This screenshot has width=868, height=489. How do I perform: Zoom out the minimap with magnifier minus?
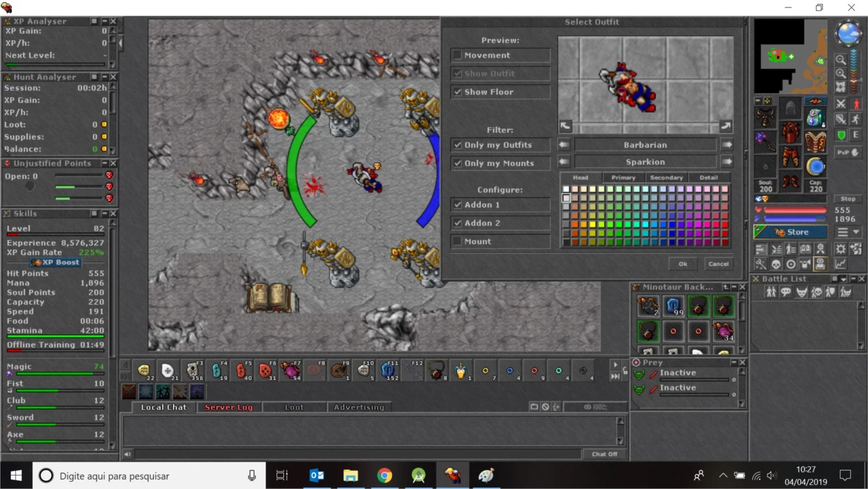pyautogui.click(x=841, y=60)
